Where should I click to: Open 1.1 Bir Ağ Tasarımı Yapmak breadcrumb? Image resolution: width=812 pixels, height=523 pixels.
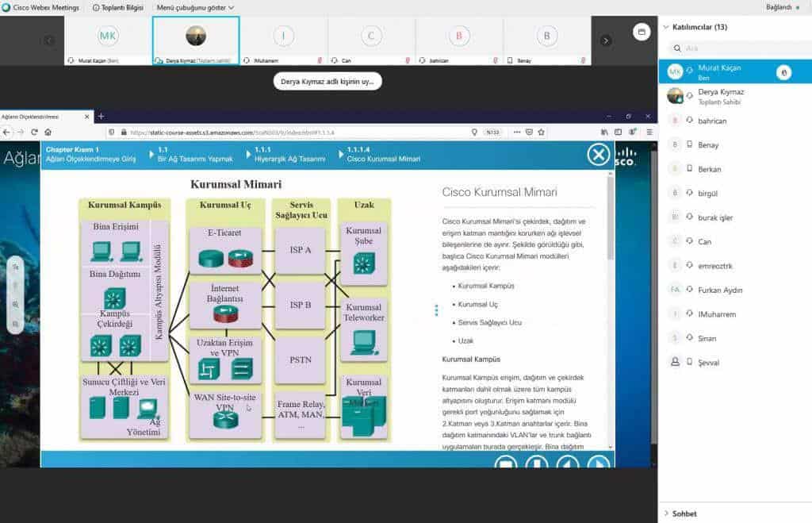pyautogui.click(x=195, y=155)
